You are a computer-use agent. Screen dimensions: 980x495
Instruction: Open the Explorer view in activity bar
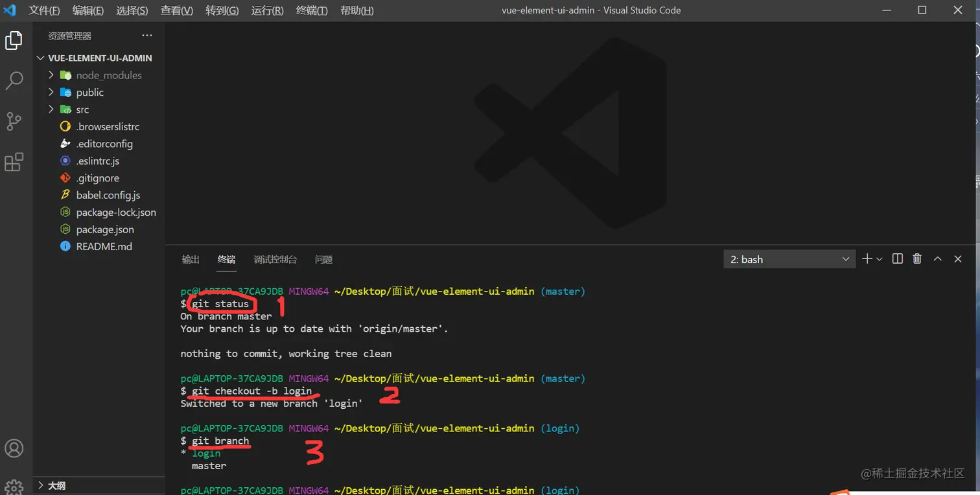pos(14,40)
